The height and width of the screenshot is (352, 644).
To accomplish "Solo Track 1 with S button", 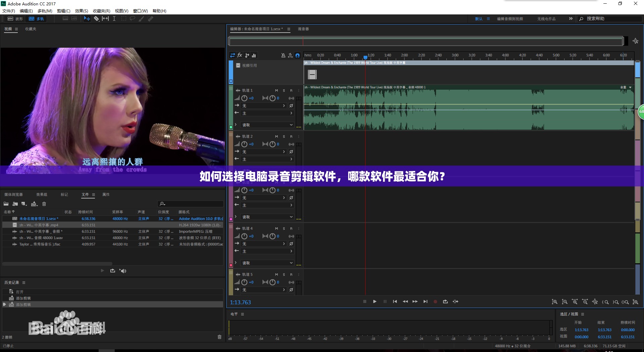I will [x=284, y=91].
